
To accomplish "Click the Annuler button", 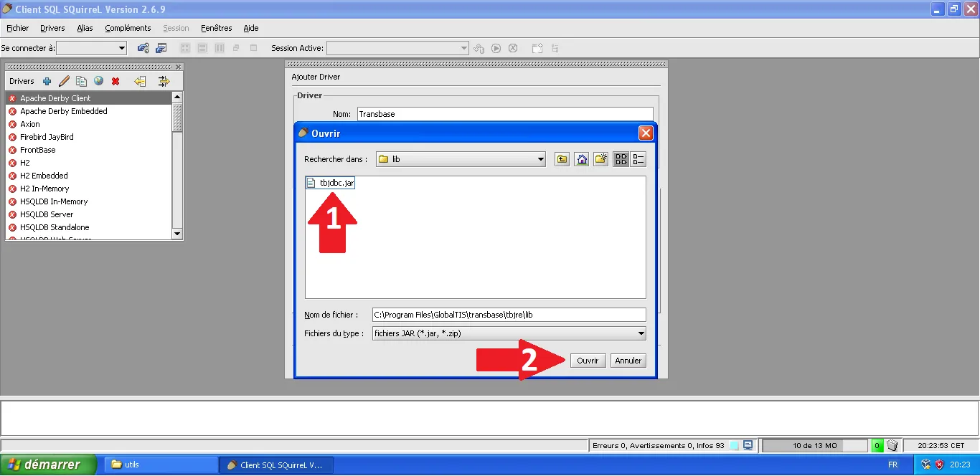I will tap(628, 361).
